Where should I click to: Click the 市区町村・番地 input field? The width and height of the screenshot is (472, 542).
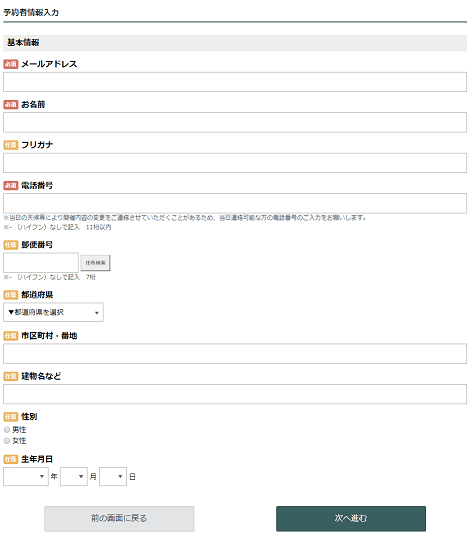coord(235,353)
